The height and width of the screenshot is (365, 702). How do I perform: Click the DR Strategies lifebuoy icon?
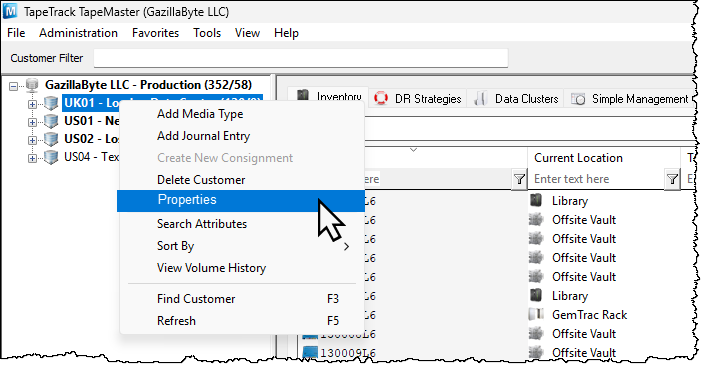coord(381,98)
